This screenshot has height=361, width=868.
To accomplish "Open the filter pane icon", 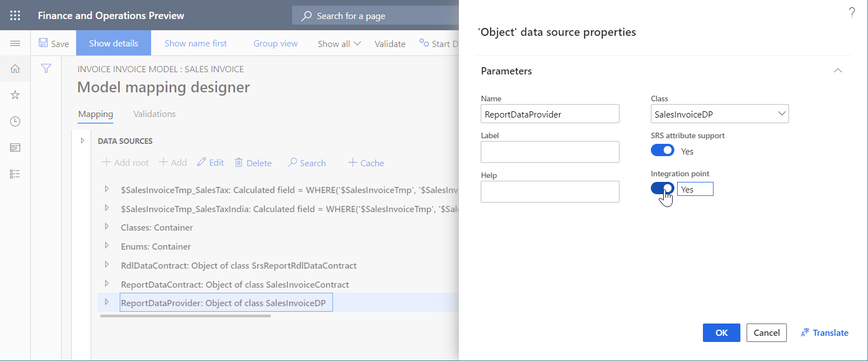I will click(x=46, y=68).
